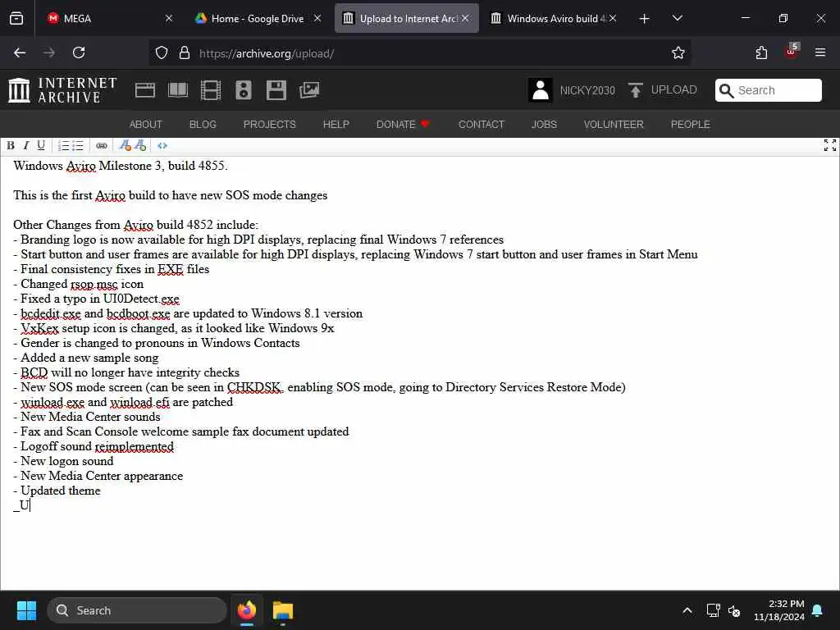Open tracking protection shield icon
This screenshot has width=840, height=630.
(162, 53)
